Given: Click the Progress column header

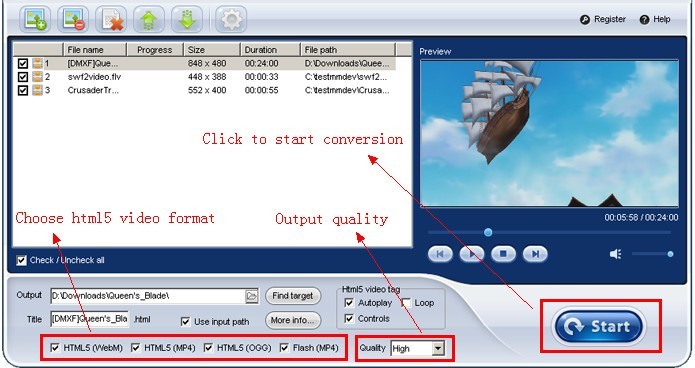Looking at the screenshot, I should click(155, 50).
